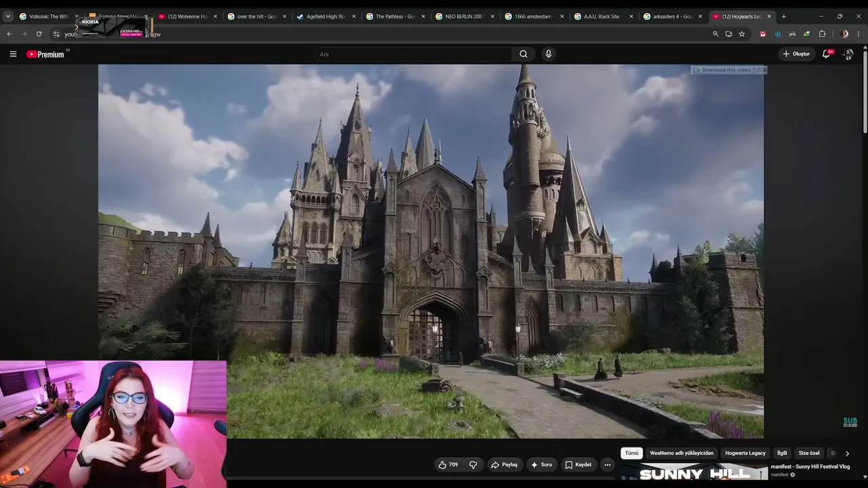Click into the Ara search field

pos(414,54)
